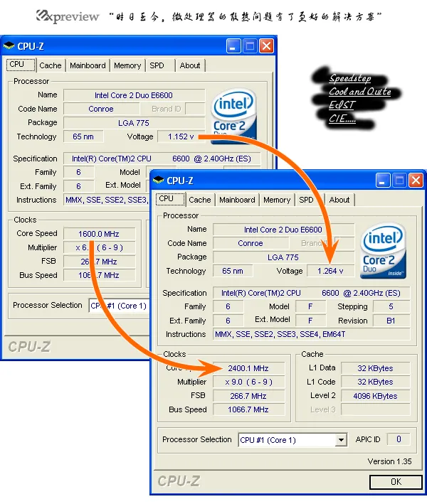Click the OK button in front window
This screenshot has height=504, width=427.
tap(396, 482)
